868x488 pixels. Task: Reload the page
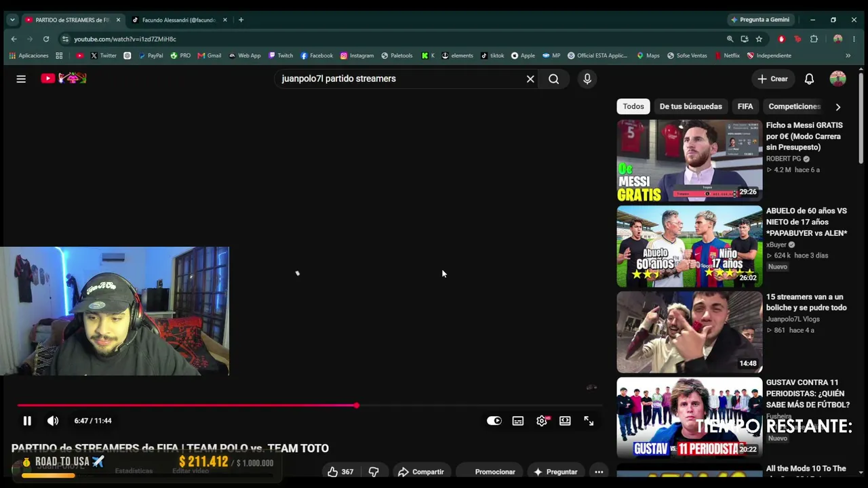tap(46, 39)
